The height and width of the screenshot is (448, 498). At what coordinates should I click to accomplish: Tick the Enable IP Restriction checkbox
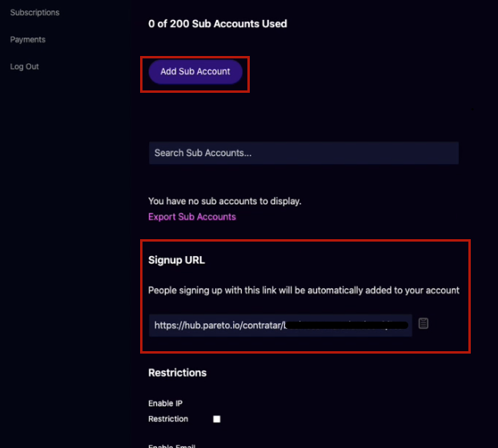217,419
